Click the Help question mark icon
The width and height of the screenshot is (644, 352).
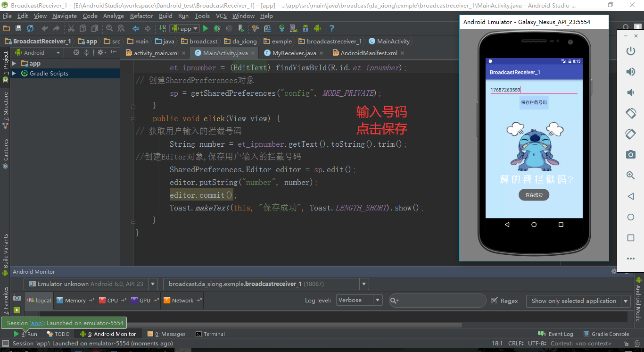(332, 28)
